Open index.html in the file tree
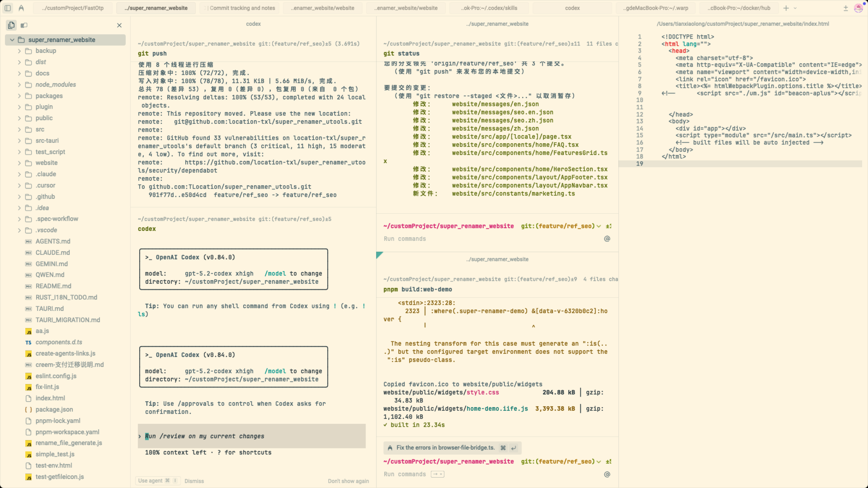868x488 pixels. 50,398
